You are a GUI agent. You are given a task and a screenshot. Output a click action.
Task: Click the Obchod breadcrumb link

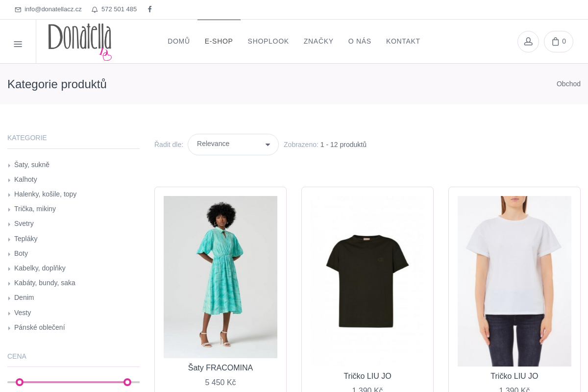pos(568,84)
